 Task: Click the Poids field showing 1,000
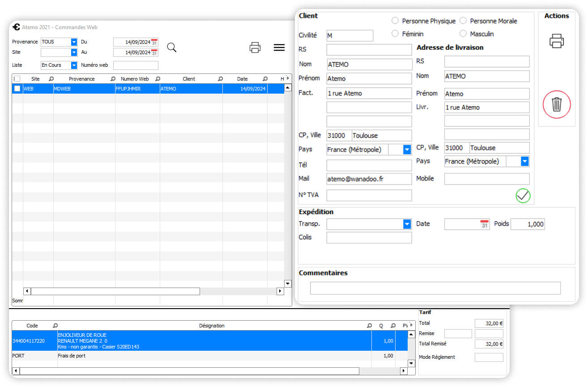point(528,224)
